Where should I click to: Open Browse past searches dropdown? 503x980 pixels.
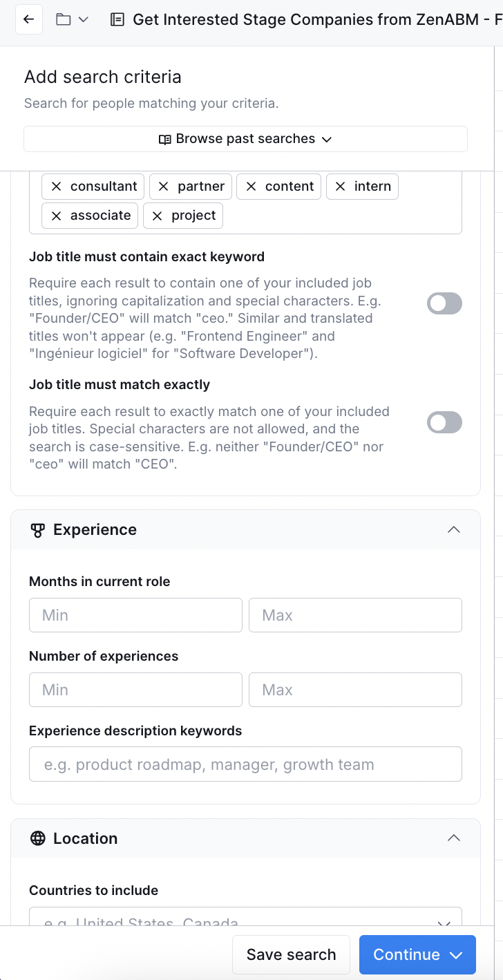tap(245, 139)
